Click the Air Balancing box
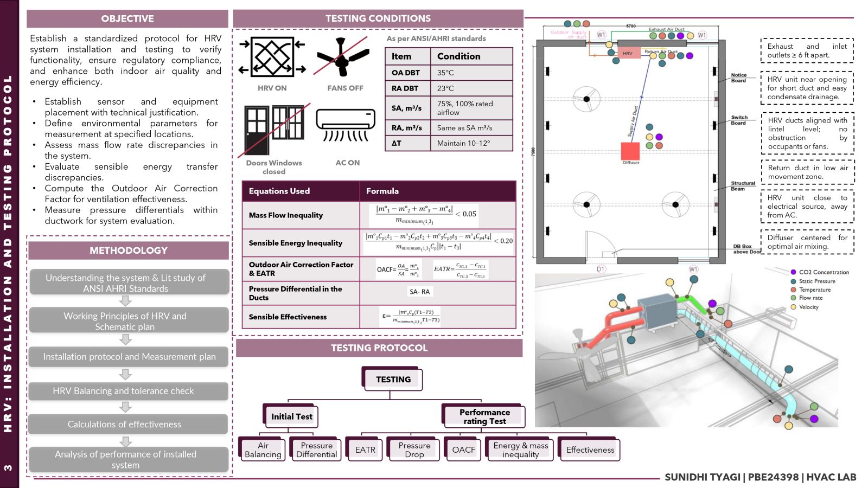The height and width of the screenshot is (488, 868). (263, 450)
